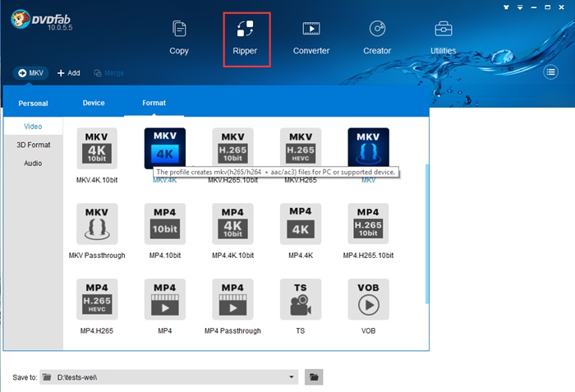Click the Add source button

(68, 73)
